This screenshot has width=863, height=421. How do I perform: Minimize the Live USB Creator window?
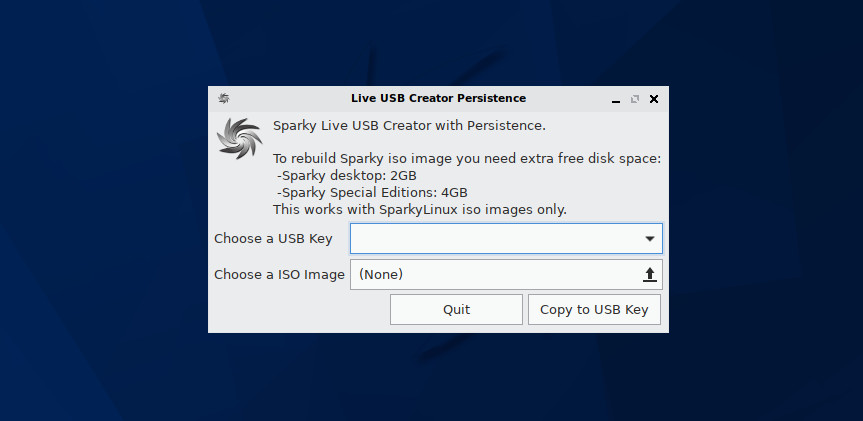[616, 99]
